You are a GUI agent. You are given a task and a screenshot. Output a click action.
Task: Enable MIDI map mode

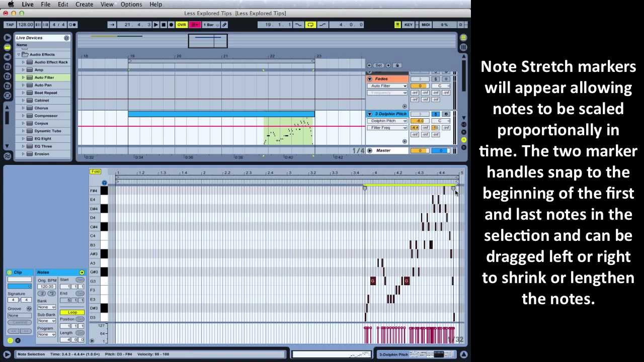(426, 25)
